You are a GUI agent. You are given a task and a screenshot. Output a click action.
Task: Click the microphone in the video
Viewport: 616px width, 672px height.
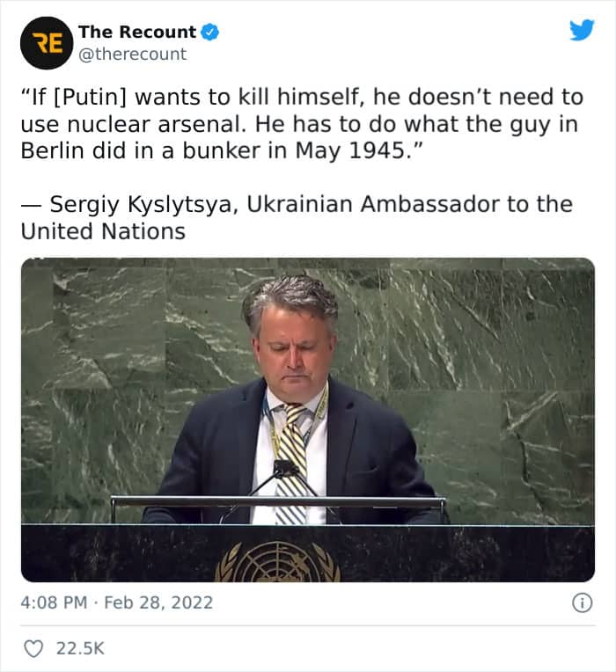(283, 470)
